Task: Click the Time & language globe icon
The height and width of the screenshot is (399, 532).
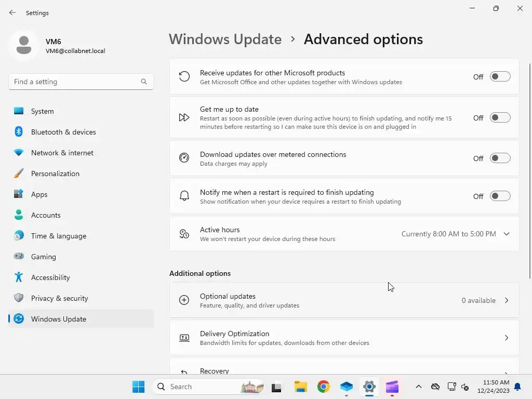Action: 19,235
